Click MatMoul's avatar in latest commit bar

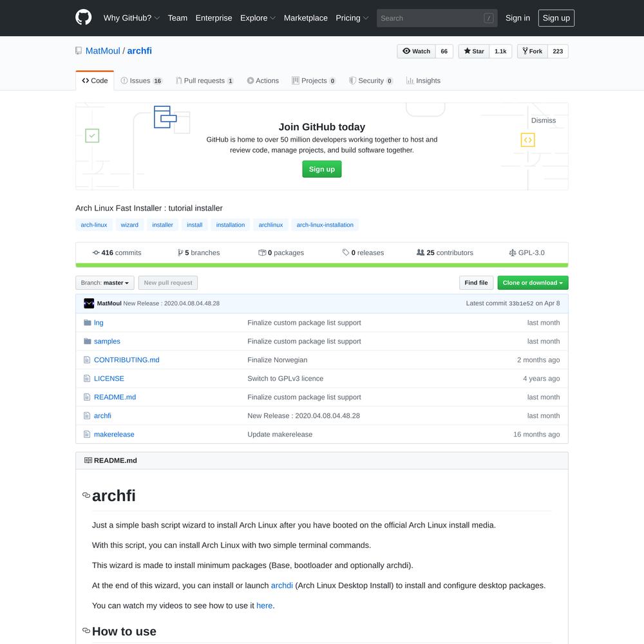tap(89, 303)
